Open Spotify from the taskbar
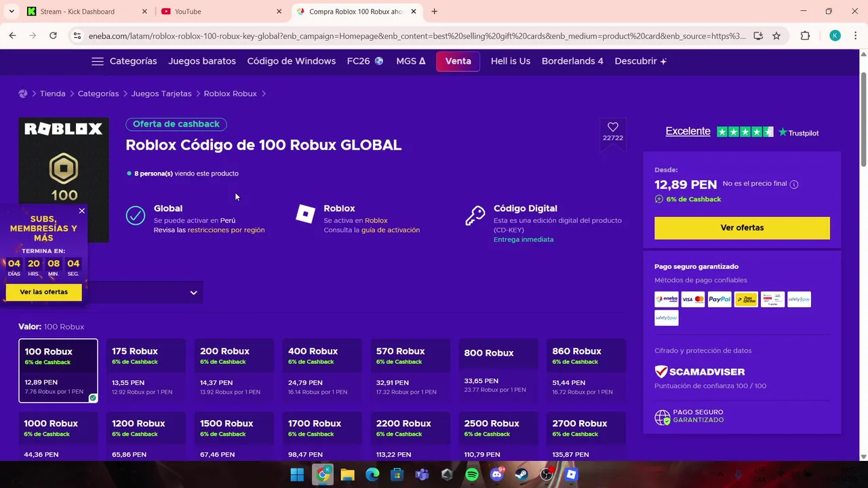Viewport: 868px width, 488px height. coord(472,475)
